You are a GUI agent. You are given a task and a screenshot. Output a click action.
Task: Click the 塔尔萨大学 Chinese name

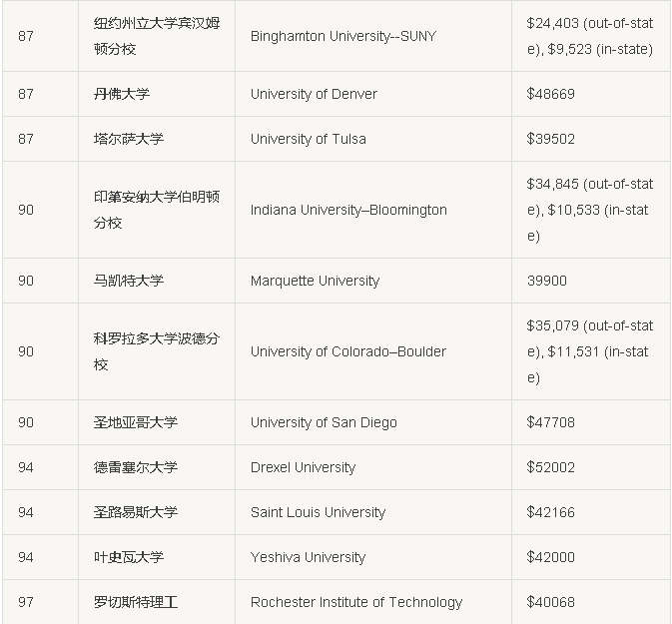tap(128, 139)
